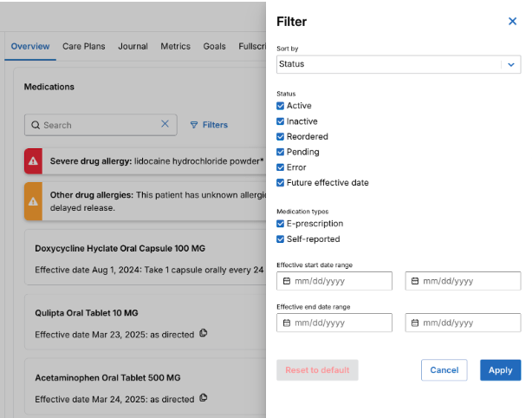Toggle the Future effective date checkbox
This screenshot has height=418, width=532.
(280, 183)
